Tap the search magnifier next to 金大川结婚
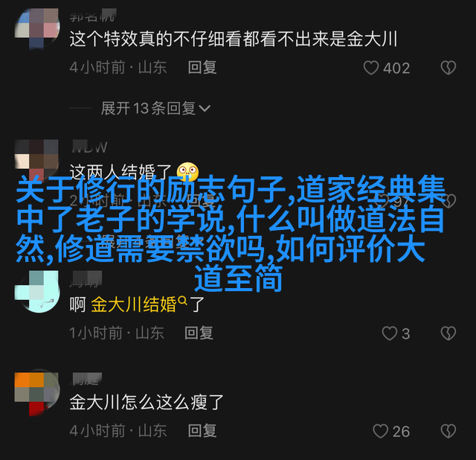Image resolution: width=476 pixels, height=460 pixels. [x=182, y=301]
